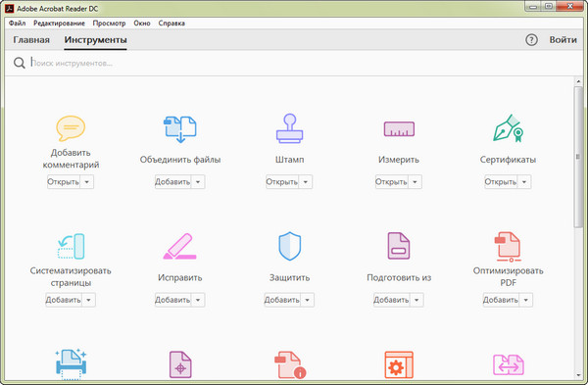Screen dimensions: 588x385
Task: Click the red document icon with info badge
Action: coord(290,364)
